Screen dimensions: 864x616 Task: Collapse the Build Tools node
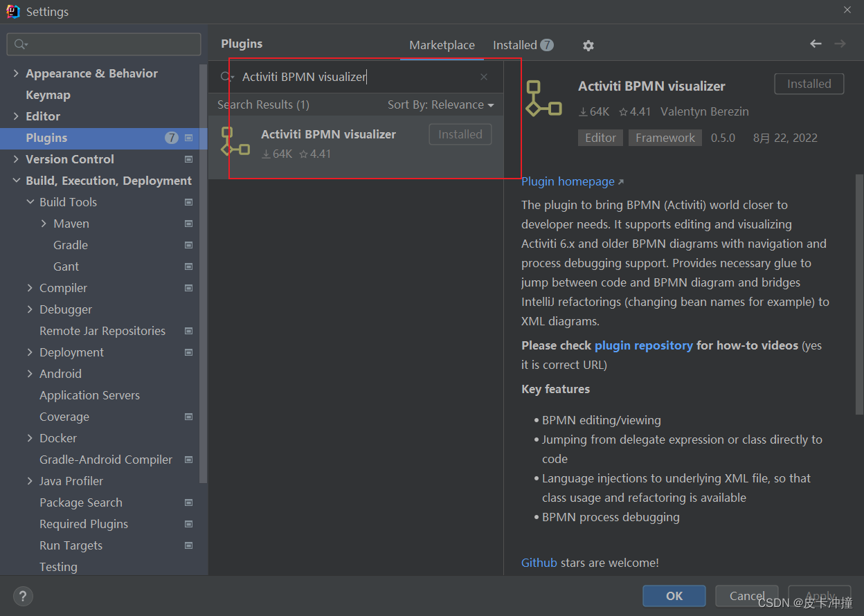(30, 202)
